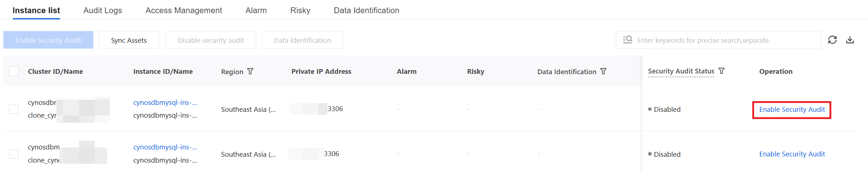The width and height of the screenshot is (868, 171).
Task: Open the first cynosdbmysql-ins instance link
Action: tap(165, 102)
